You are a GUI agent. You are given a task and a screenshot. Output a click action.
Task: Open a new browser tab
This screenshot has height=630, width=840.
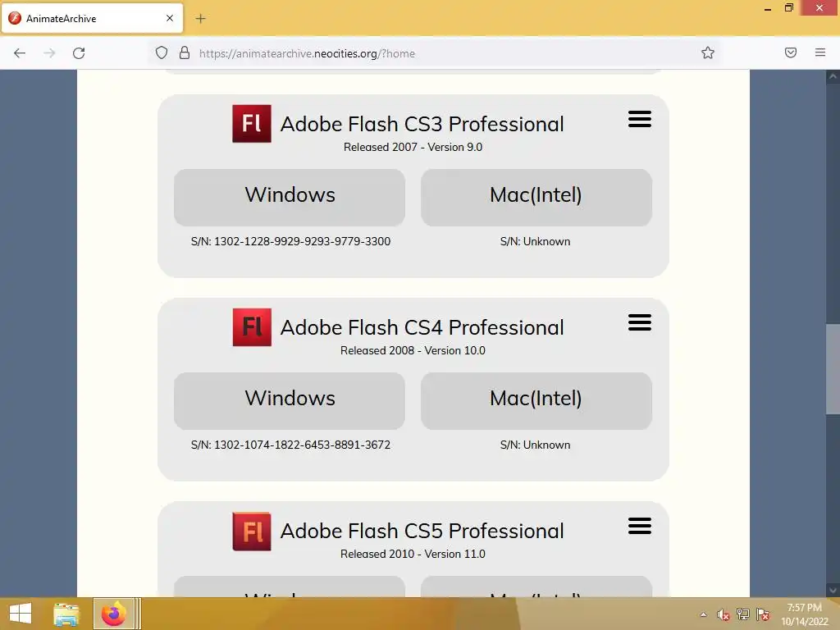click(x=200, y=19)
